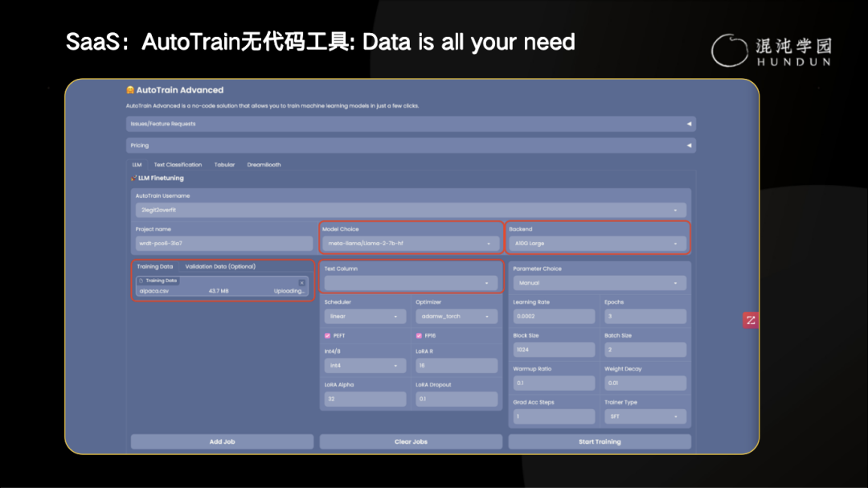Image resolution: width=868 pixels, height=488 pixels.
Task: Click the Start Training button
Action: point(600,441)
